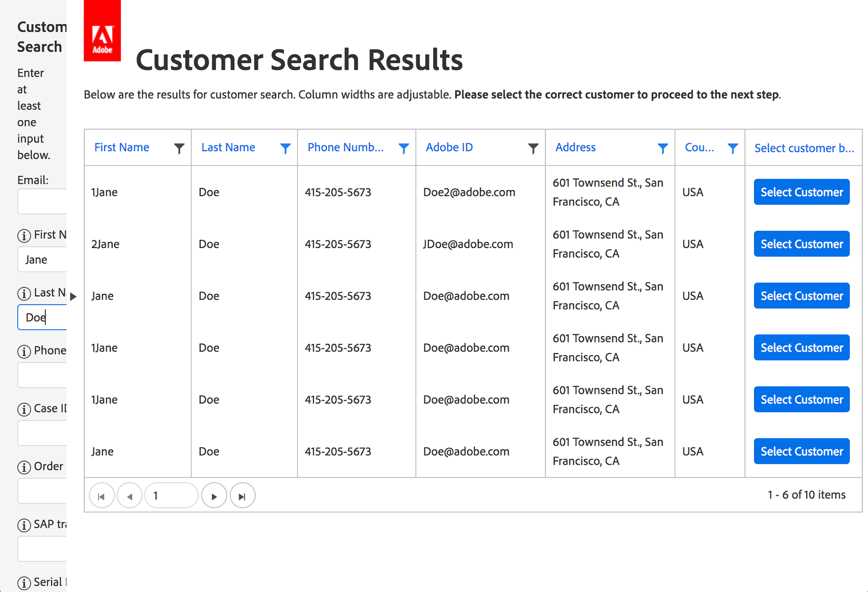Go to the previous results page
Viewport: 868px width, 592px height.
pos(130,496)
